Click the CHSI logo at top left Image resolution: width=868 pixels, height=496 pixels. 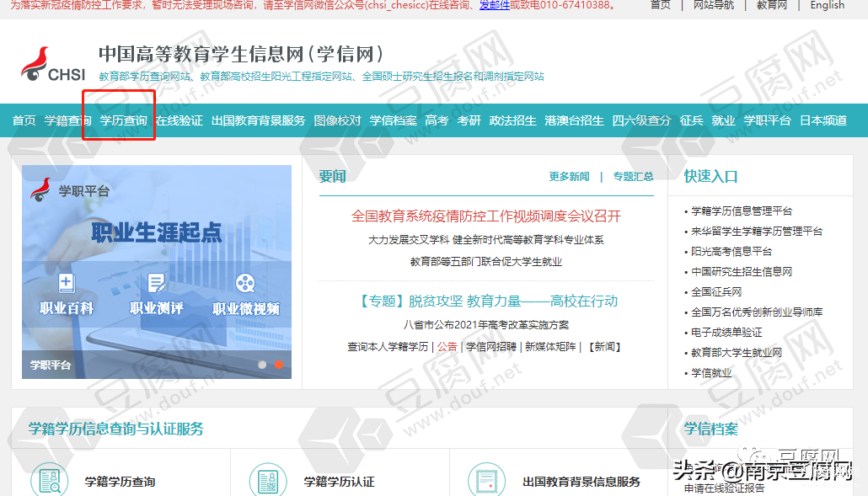coord(53,65)
